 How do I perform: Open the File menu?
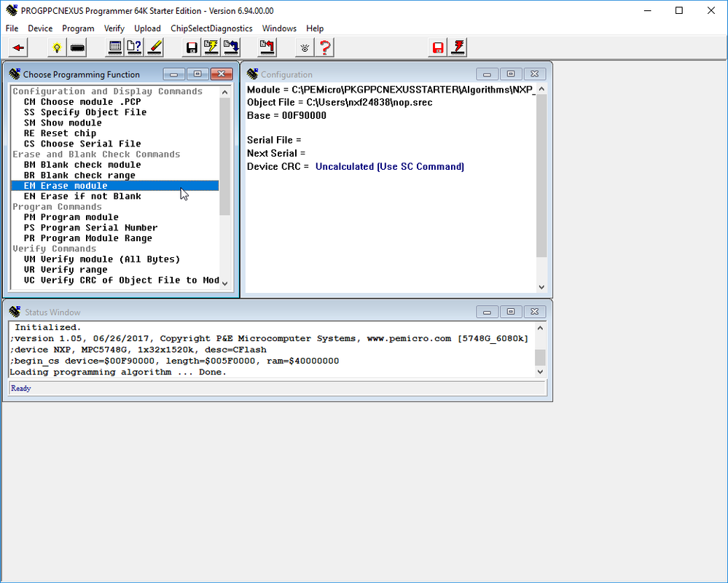pyautogui.click(x=12, y=28)
